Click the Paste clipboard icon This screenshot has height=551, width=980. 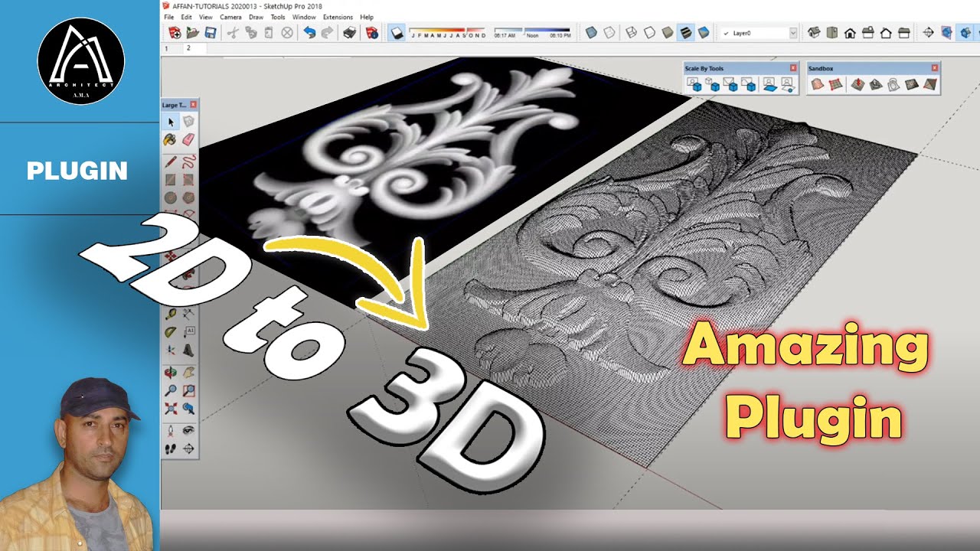[x=268, y=33]
